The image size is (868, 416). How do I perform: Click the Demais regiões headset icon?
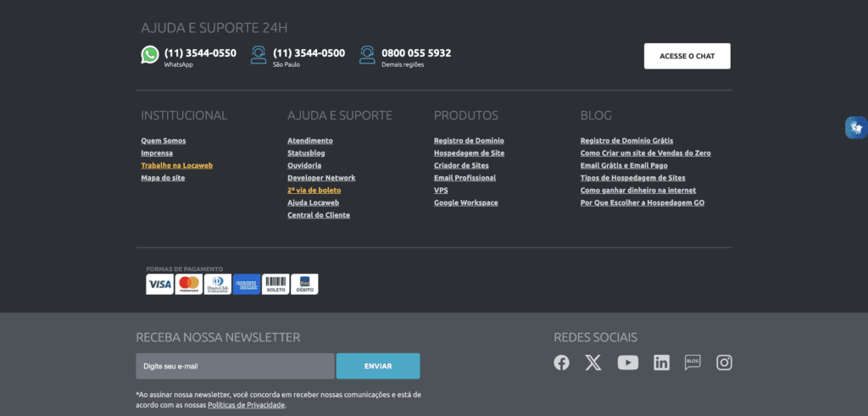coord(367,55)
